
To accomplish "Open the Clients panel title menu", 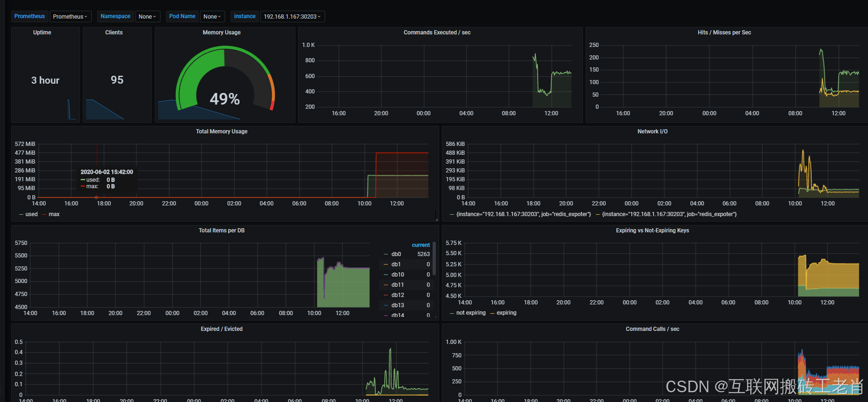I will 114,33.
